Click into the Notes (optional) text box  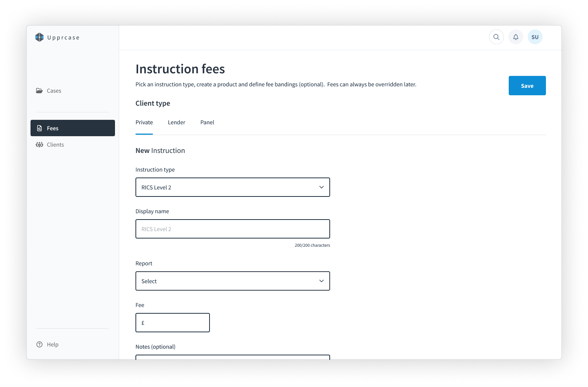[233, 357]
